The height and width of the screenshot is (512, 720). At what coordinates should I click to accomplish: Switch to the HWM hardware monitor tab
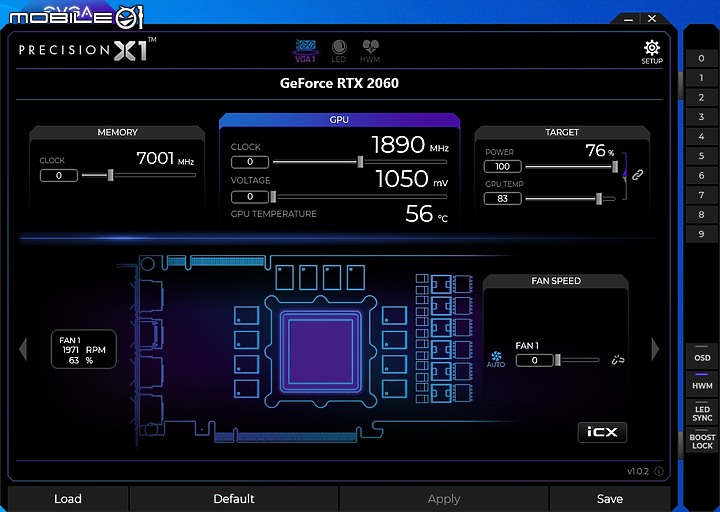[370, 51]
